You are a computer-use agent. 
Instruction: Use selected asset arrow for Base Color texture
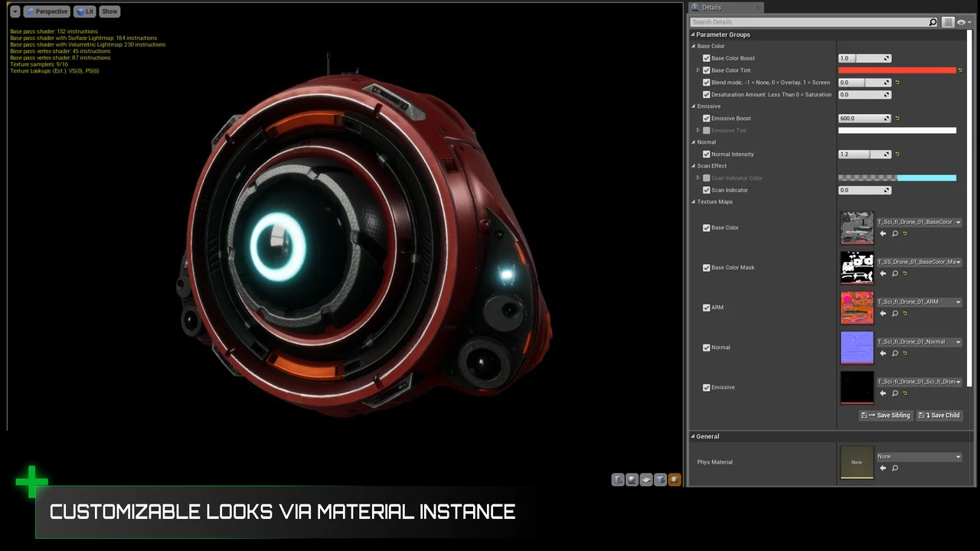(883, 233)
